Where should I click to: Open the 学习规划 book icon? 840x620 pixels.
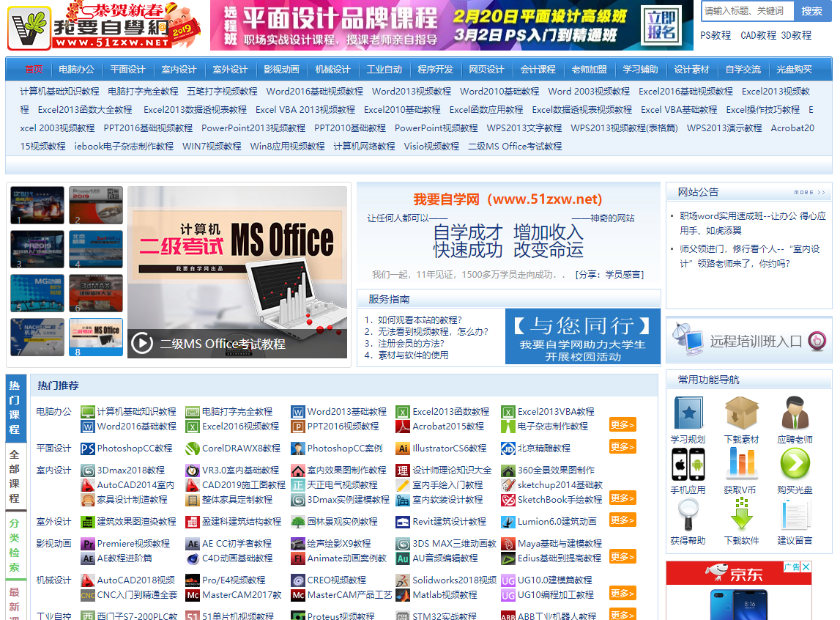click(688, 413)
